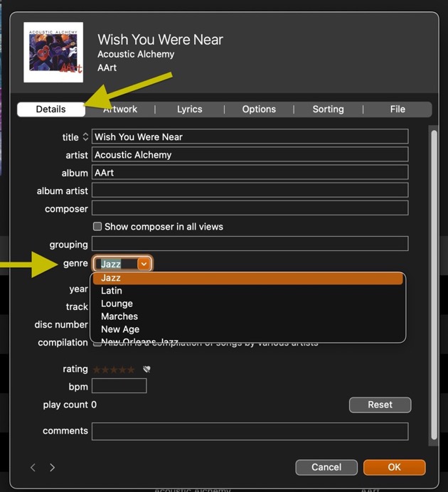Screen dimensions: 448x492
Task: Go to next song with right chevron
Action: click(53, 468)
